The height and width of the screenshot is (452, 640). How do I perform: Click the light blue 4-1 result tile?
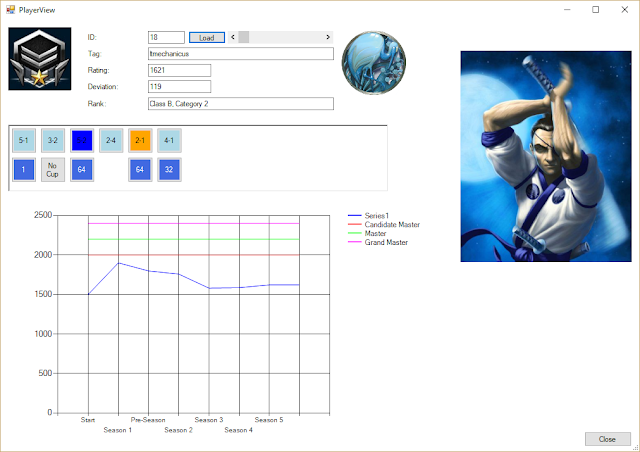click(x=169, y=140)
